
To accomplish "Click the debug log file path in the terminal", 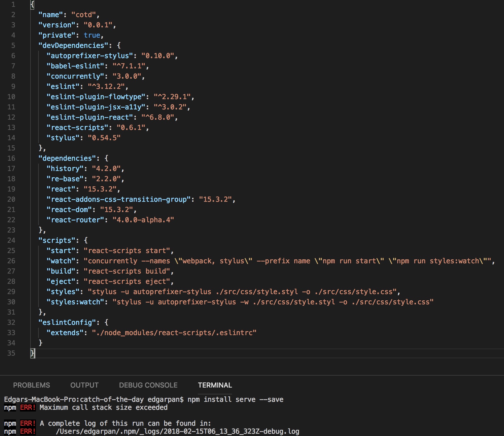I will point(178,431).
